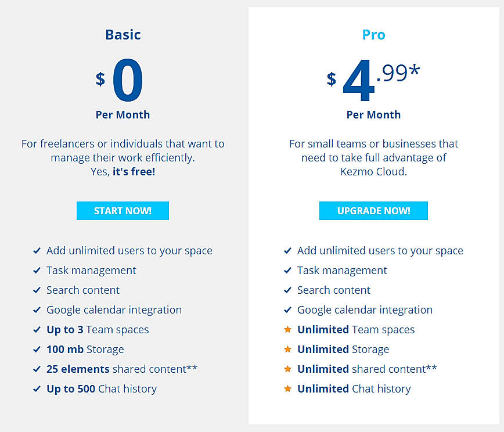Click the Pro plan description text
The width and height of the screenshot is (504, 432).
pyautogui.click(x=373, y=157)
